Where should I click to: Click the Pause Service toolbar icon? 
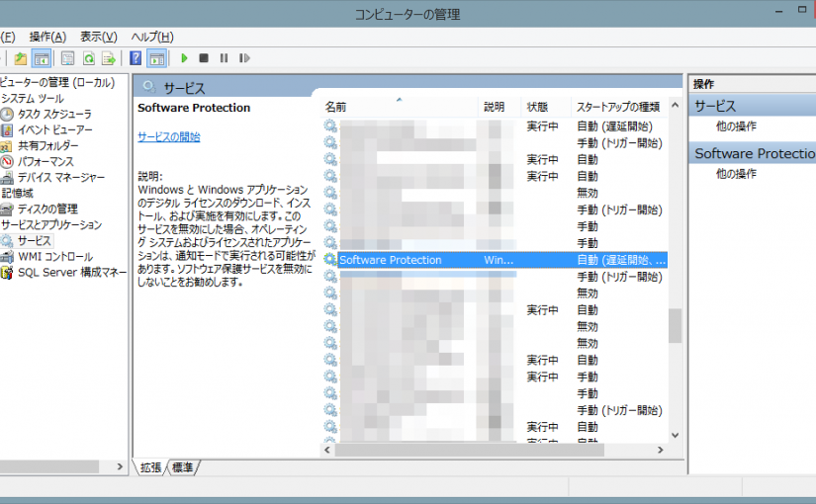point(224,58)
